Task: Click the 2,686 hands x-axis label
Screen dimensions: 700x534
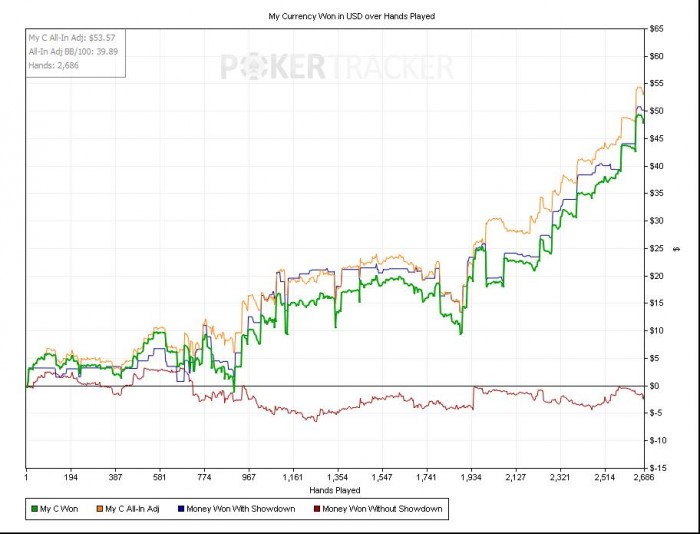Action: pyautogui.click(x=644, y=477)
